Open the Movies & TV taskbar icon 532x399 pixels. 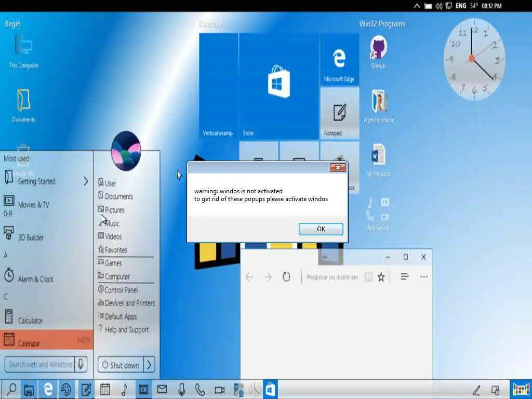pyautogui.click(x=143, y=389)
